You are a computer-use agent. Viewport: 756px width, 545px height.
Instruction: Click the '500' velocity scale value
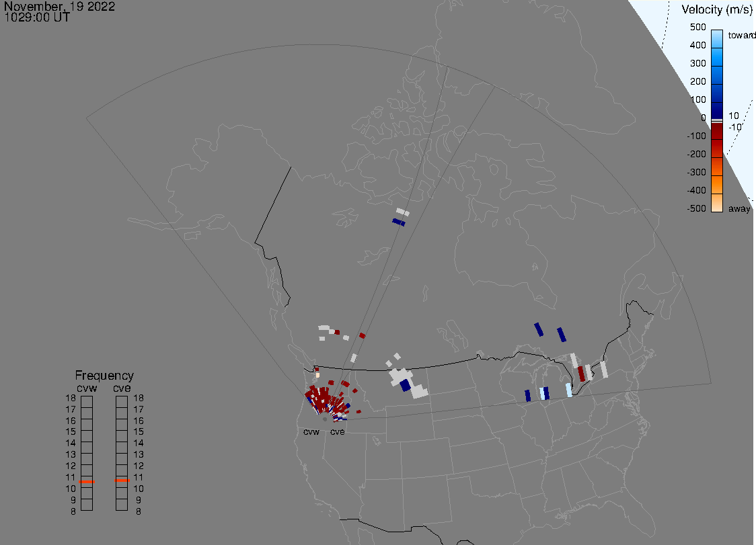click(x=697, y=27)
